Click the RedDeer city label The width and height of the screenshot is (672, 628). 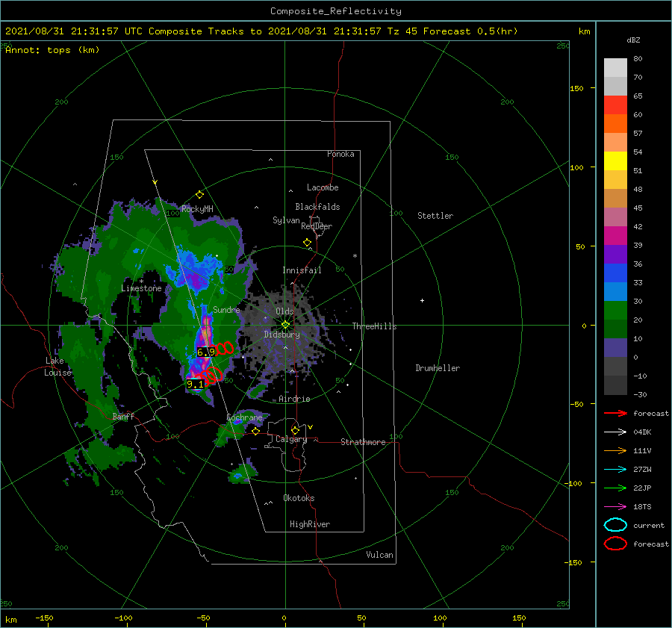point(317,226)
